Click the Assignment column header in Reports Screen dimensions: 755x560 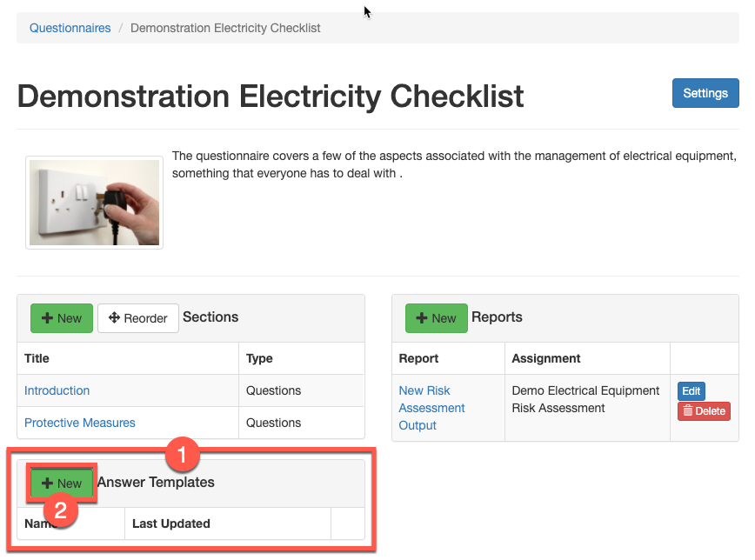pyautogui.click(x=546, y=358)
